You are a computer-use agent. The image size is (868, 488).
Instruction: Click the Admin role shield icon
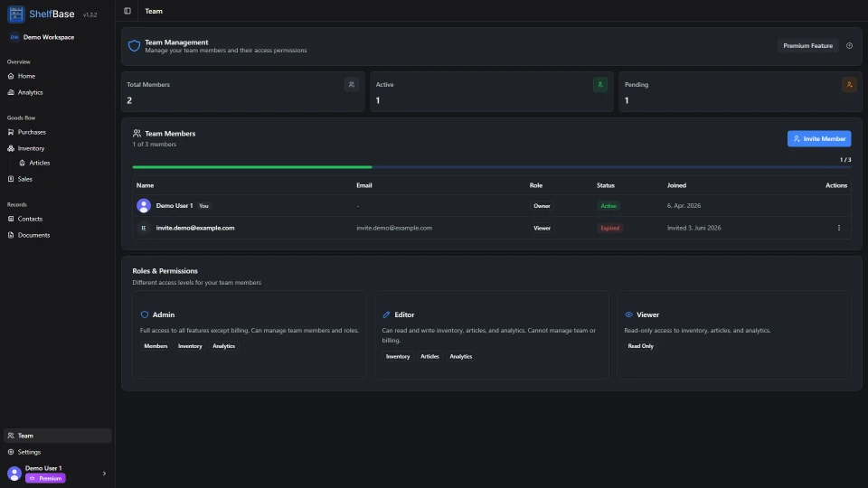145,314
